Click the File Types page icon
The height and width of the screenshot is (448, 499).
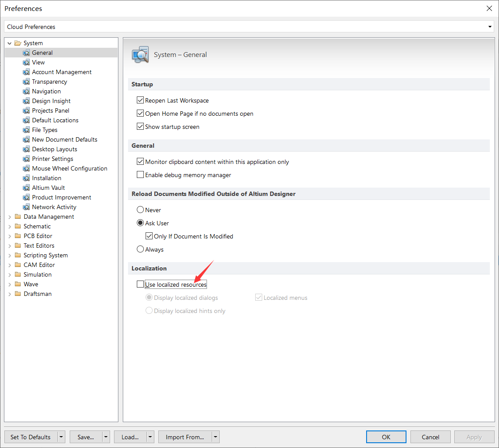pyautogui.click(x=26, y=130)
